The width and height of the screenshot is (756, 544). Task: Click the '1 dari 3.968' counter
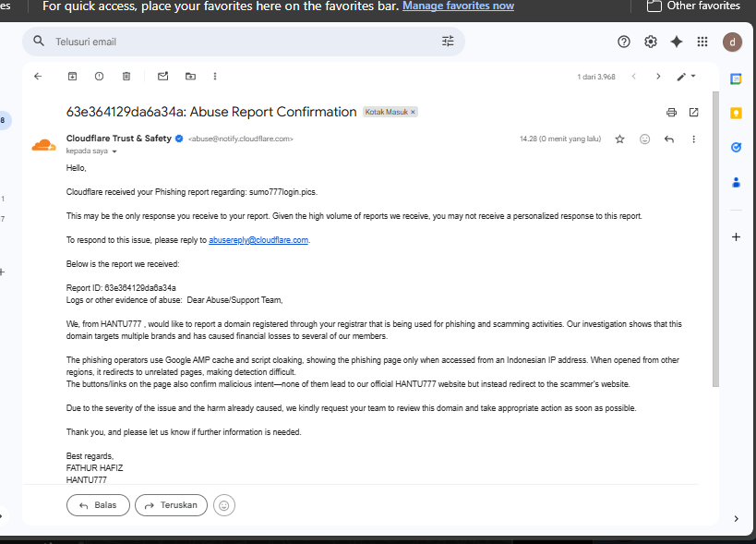tap(596, 77)
